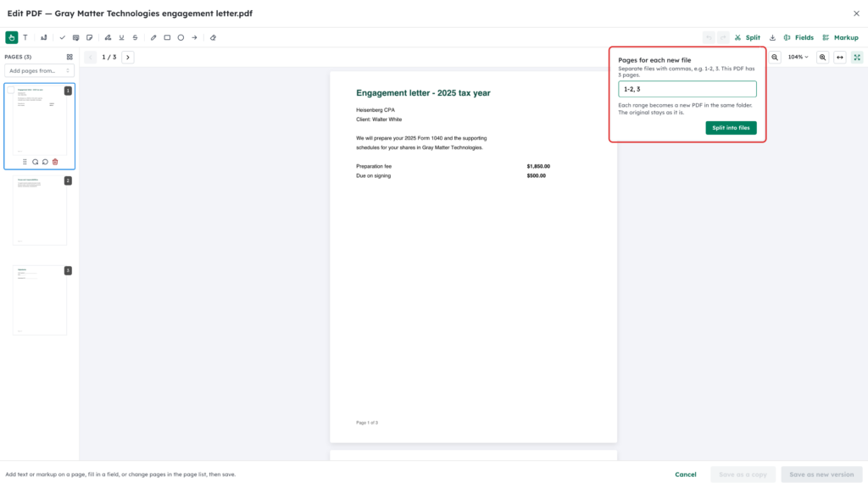This screenshot has width=868, height=488.
Task: Fit page to width
Action: coord(840,57)
